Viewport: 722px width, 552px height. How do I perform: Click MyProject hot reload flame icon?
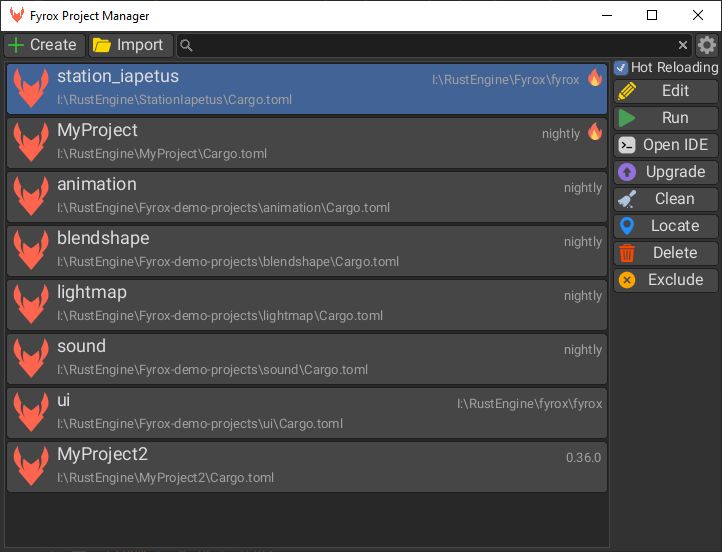(x=595, y=132)
